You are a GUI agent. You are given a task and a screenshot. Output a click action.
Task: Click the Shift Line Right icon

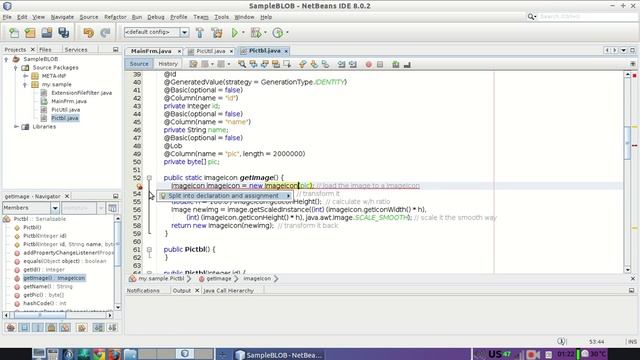coord(353,64)
